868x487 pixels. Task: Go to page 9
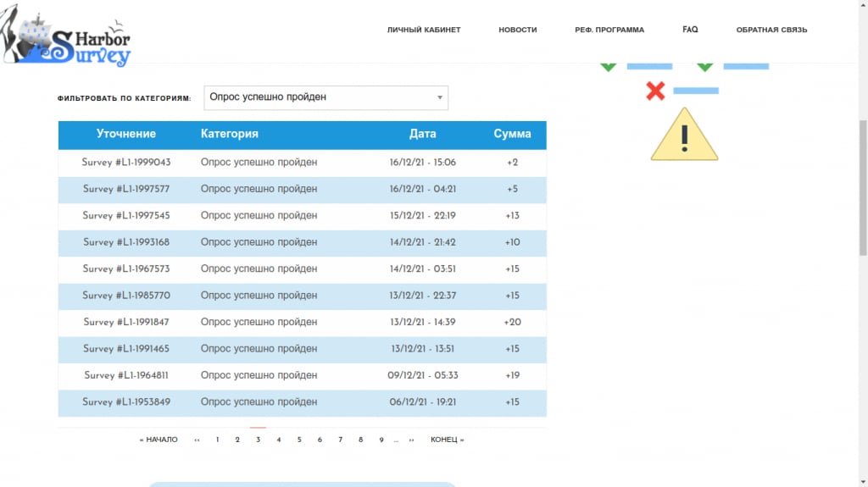[381, 440]
